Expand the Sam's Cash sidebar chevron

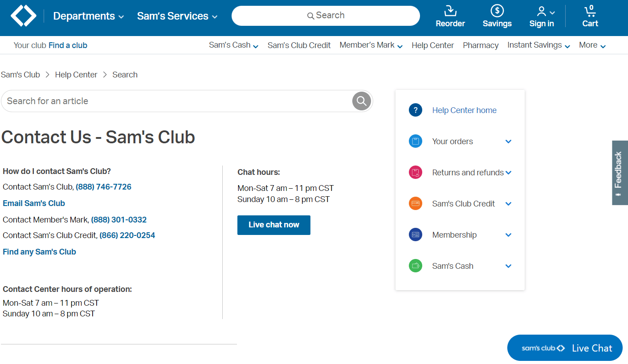[509, 266]
